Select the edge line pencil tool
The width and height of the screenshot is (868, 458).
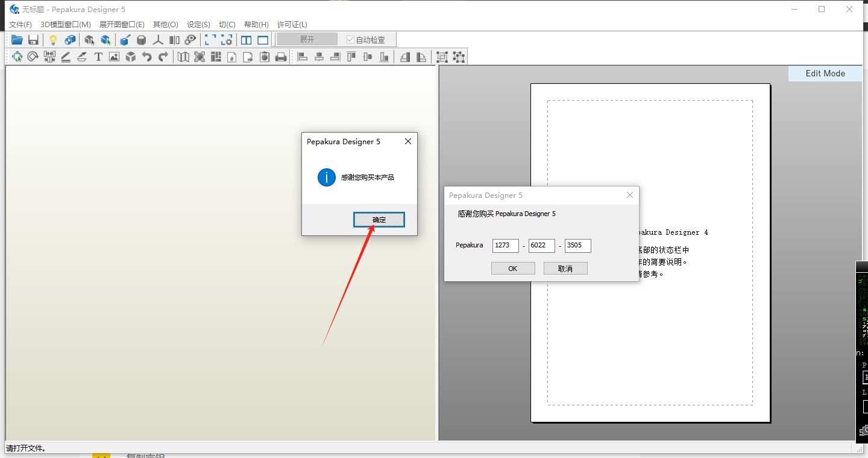(x=66, y=57)
